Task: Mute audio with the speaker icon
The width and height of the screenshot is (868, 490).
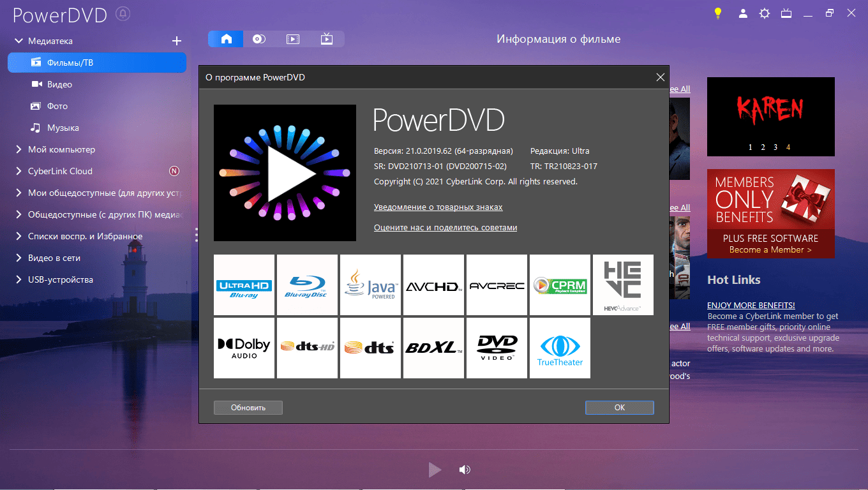Action: coord(465,470)
